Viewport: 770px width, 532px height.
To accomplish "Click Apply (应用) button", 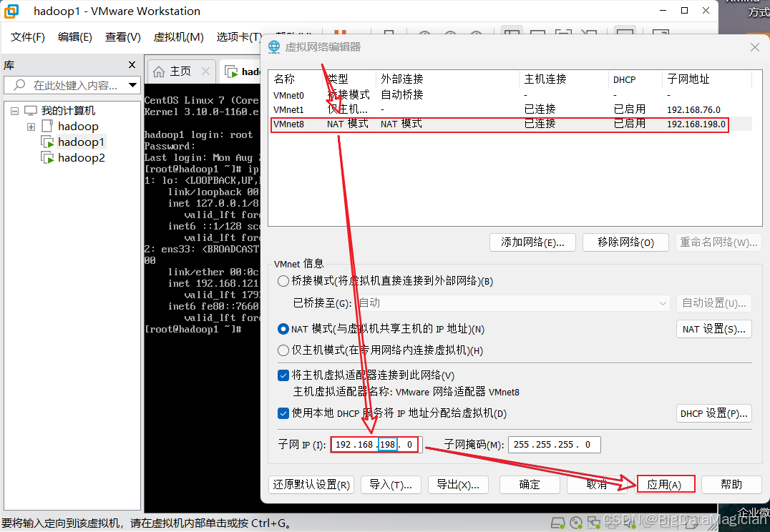I will pos(665,484).
